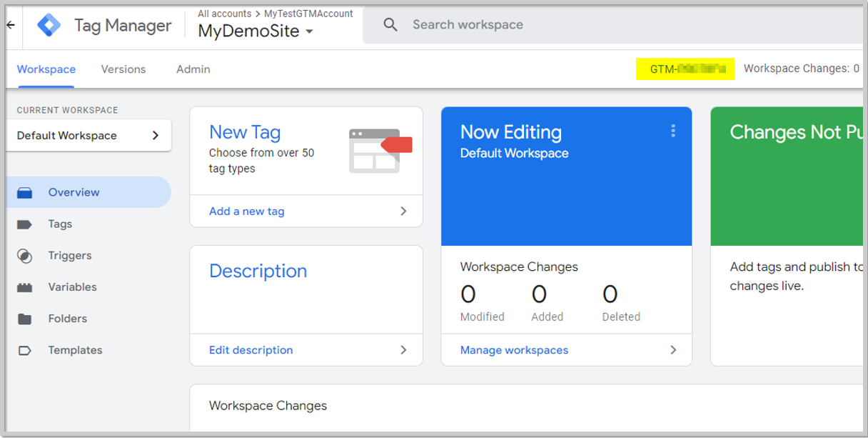Viewport: 868px width, 438px height.
Task: Click the Add a new tag link
Action: 247,211
